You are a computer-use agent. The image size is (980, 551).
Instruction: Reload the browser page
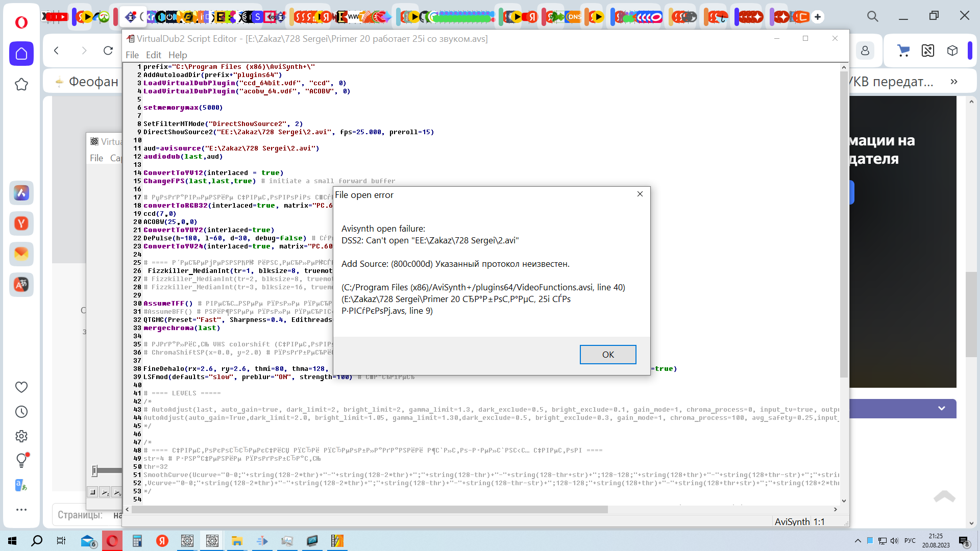tap(108, 51)
